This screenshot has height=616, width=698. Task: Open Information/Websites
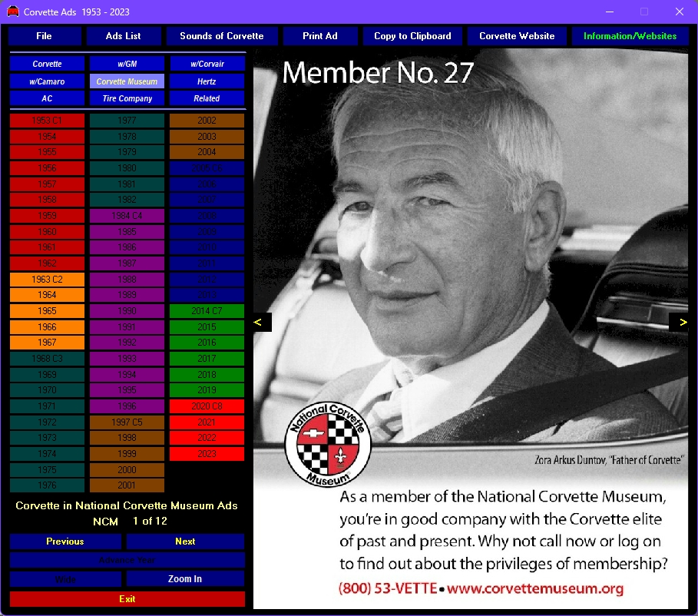(x=630, y=36)
